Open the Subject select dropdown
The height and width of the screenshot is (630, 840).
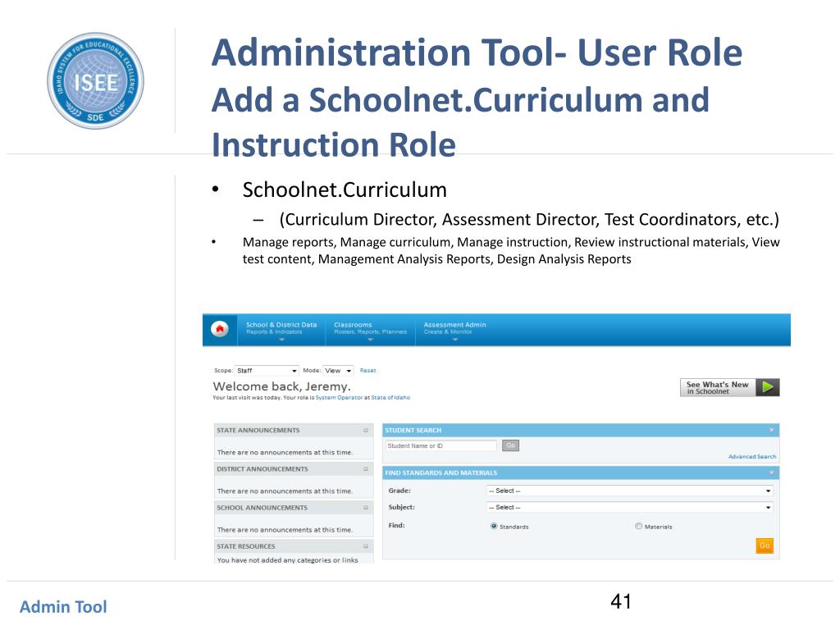click(x=629, y=507)
